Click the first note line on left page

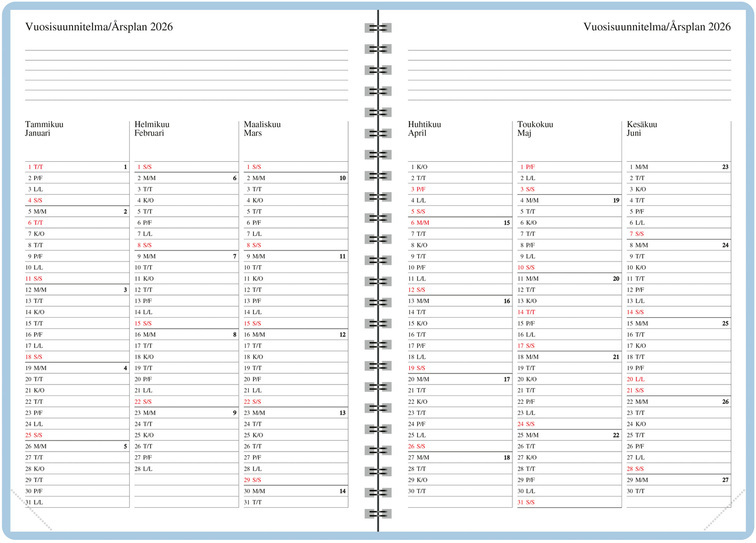tap(186, 50)
